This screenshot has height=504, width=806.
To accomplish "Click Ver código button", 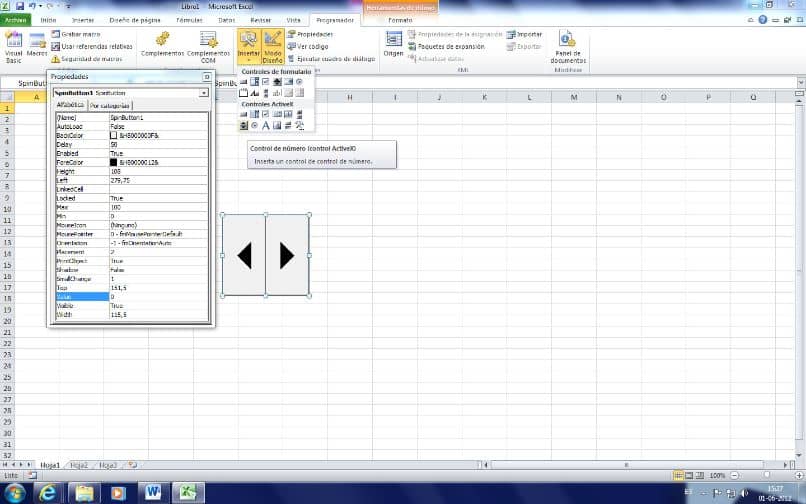I will pos(307,46).
